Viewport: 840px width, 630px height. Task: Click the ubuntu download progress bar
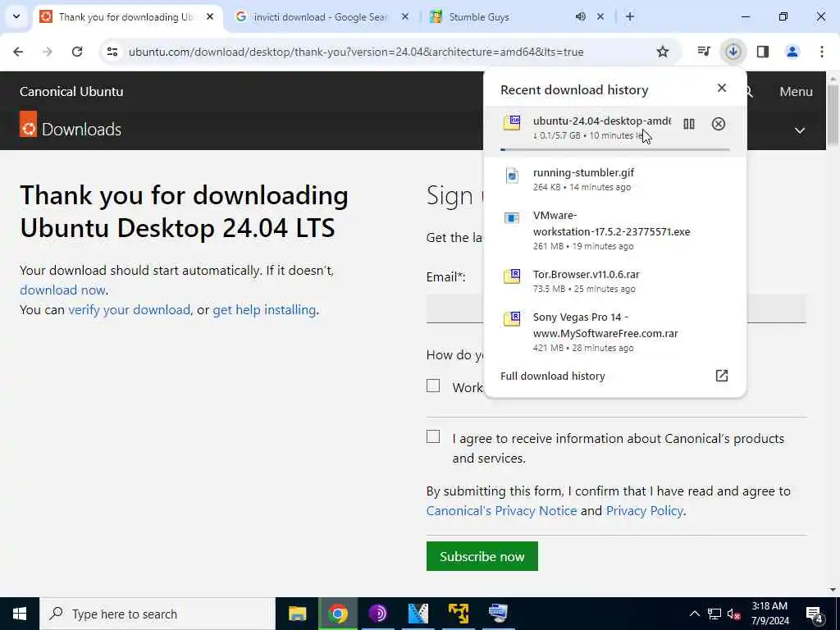tap(614, 149)
